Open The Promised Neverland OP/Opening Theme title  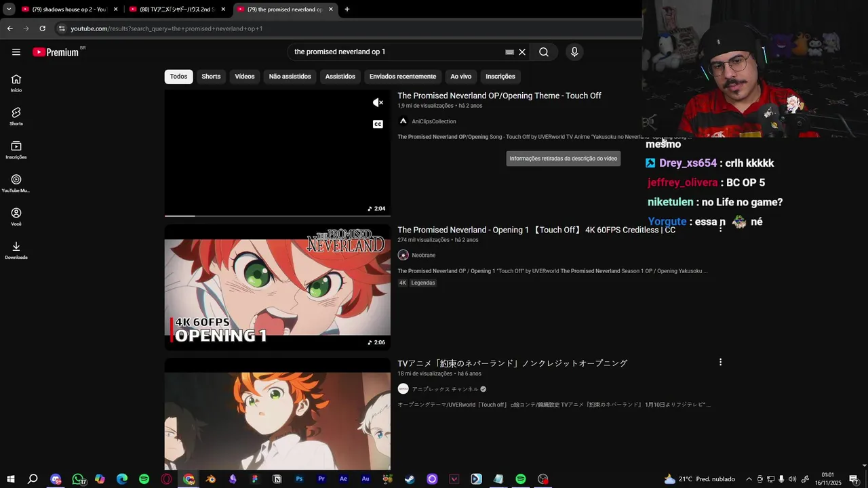click(499, 96)
